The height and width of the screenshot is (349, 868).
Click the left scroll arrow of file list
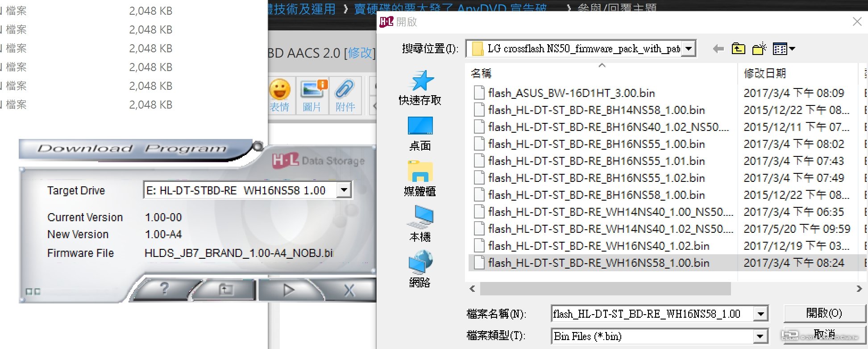472,289
